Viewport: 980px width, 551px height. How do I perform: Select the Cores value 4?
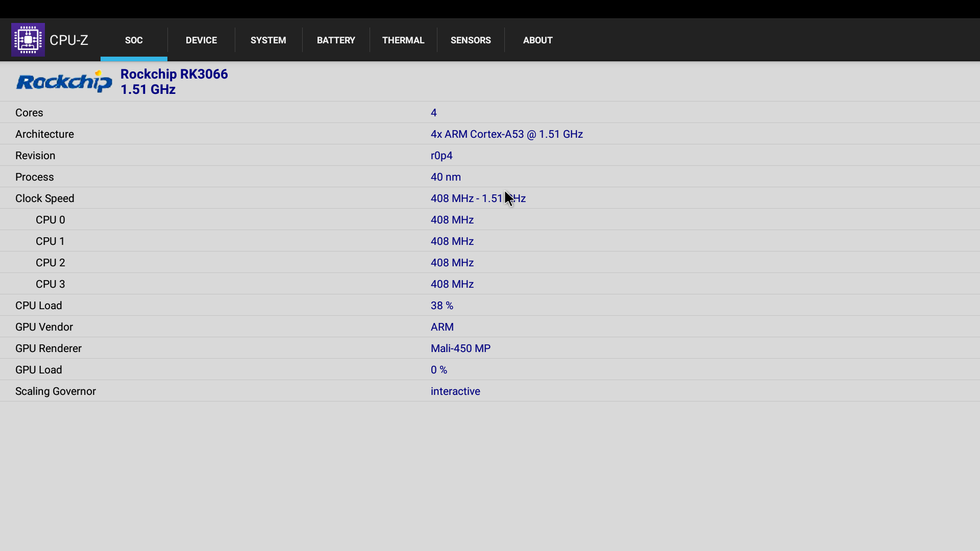[x=434, y=113]
